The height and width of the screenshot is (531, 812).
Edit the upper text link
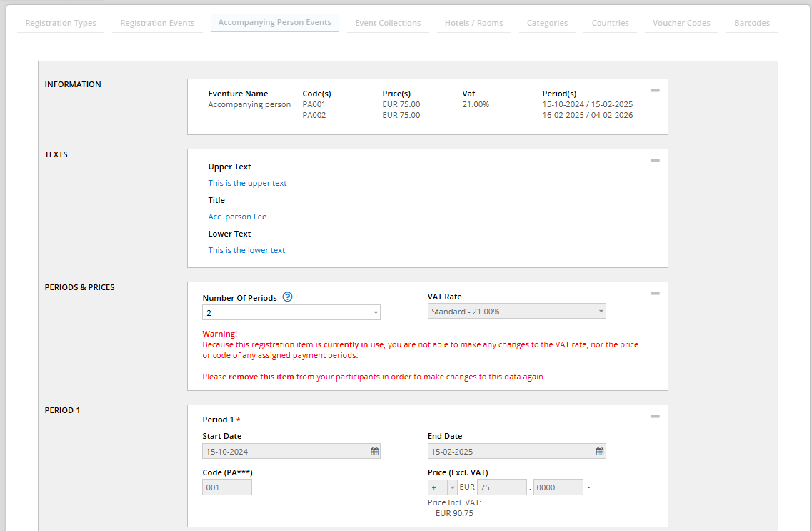[x=247, y=183]
